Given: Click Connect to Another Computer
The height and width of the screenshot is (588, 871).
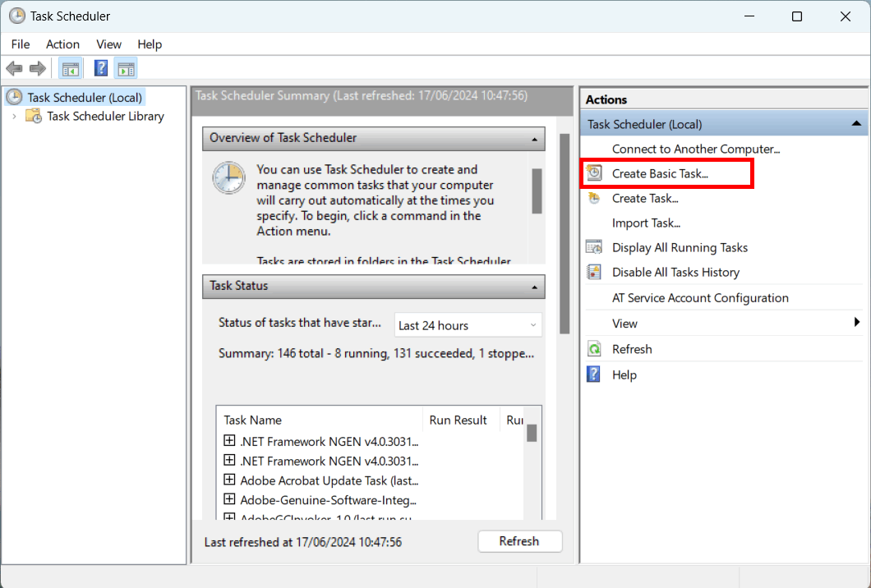Looking at the screenshot, I should coord(695,149).
